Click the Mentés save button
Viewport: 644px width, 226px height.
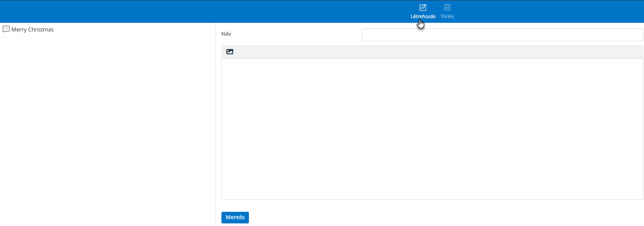coord(235,217)
